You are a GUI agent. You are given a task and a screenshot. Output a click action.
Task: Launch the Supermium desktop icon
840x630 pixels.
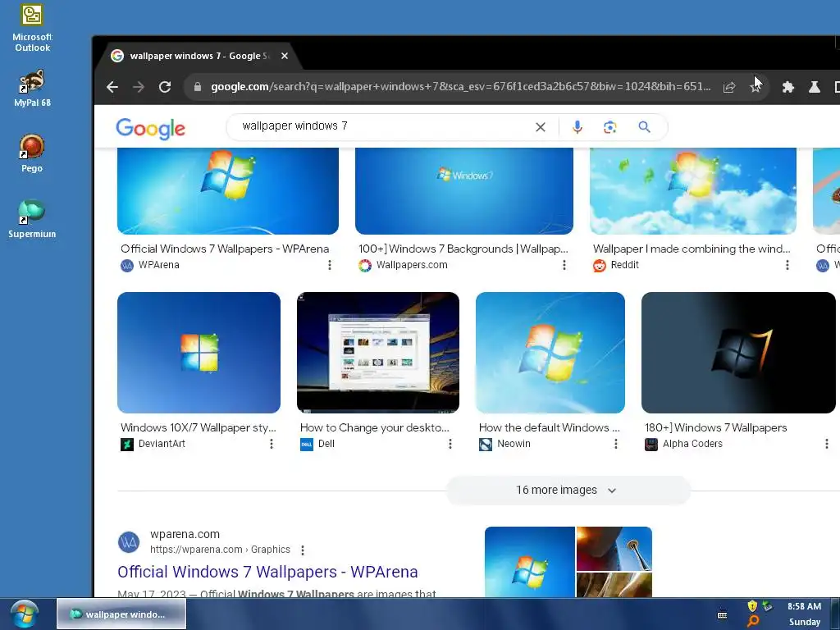[x=32, y=219]
